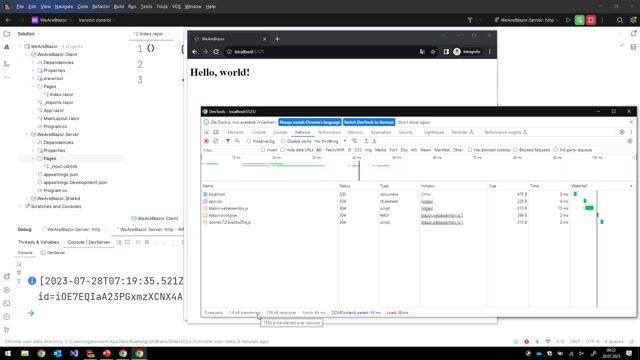The width and height of the screenshot is (640, 360).
Task: Open Index.razor in the Solution tree
Action: [62, 94]
